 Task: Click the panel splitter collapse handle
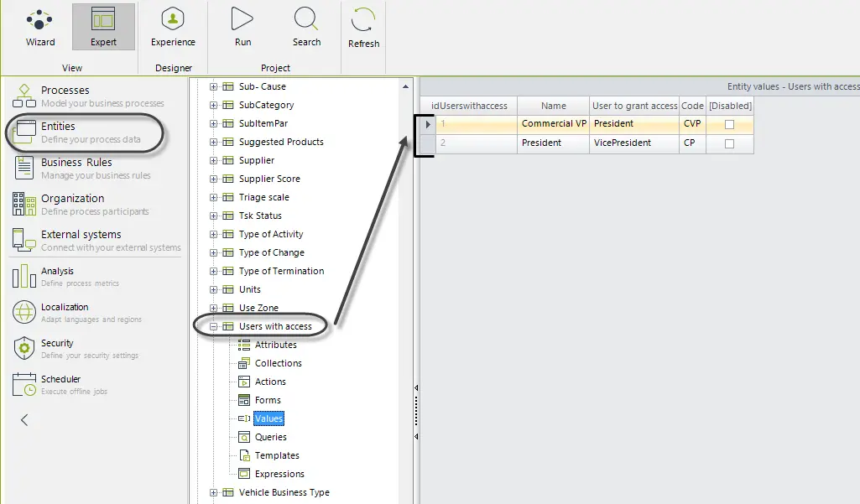click(x=416, y=412)
